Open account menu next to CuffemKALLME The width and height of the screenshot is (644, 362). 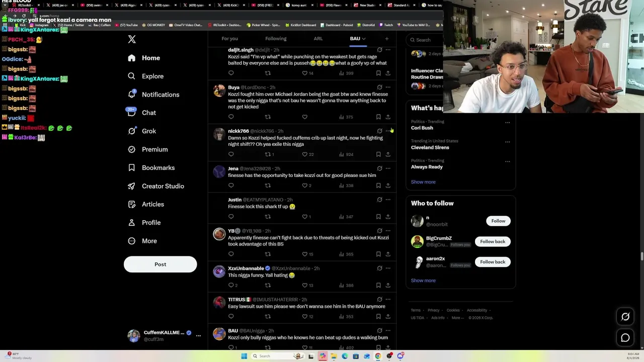click(x=198, y=335)
